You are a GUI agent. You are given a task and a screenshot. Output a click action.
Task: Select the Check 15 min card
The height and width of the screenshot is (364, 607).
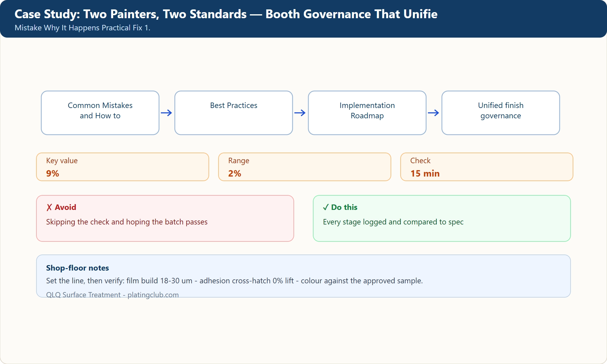pyautogui.click(x=487, y=167)
